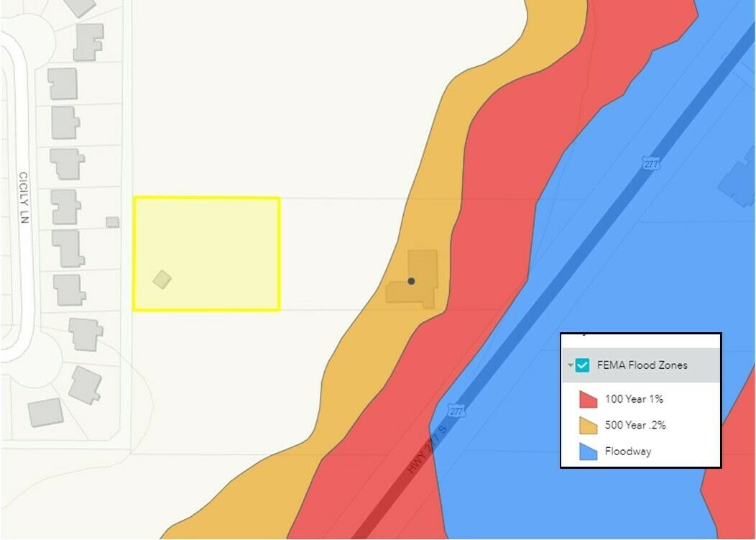756x540 pixels.
Task: Click the small diamond building in yellow parcel
Action: [x=162, y=279]
